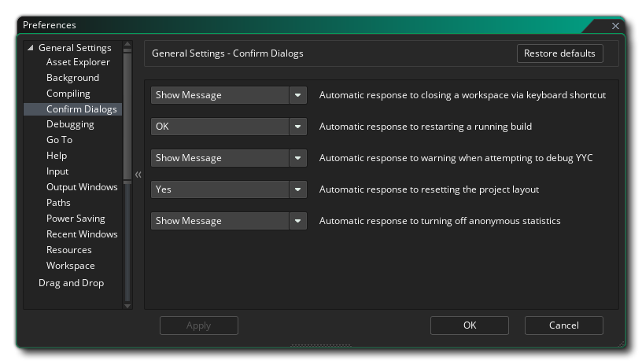The height and width of the screenshot is (364, 642).
Task: Select the Debugging settings entry
Action: (x=70, y=124)
